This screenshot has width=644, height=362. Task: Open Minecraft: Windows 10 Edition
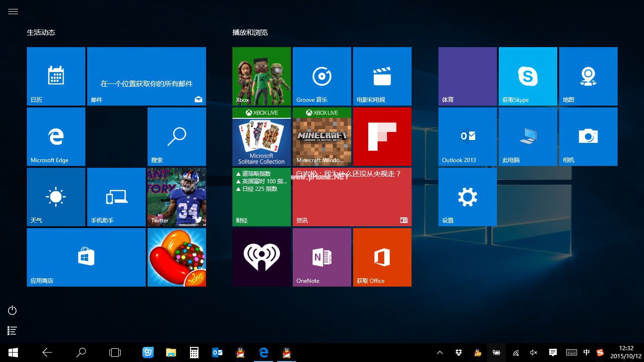click(x=322, y=137)
